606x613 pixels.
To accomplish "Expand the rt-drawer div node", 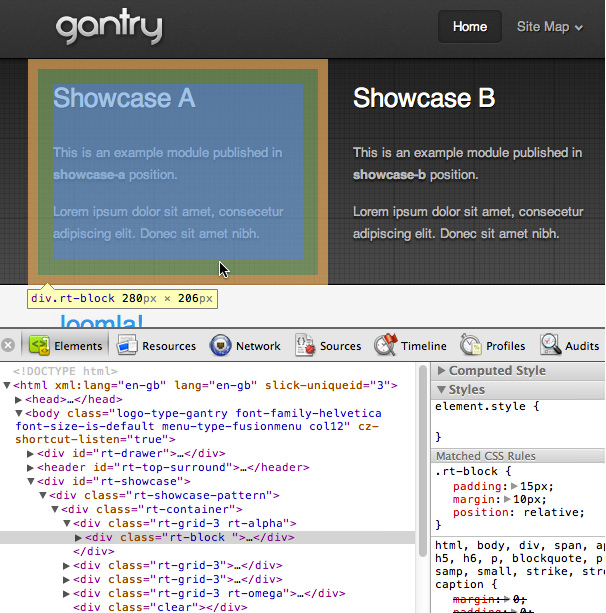I will click(31, 453).
